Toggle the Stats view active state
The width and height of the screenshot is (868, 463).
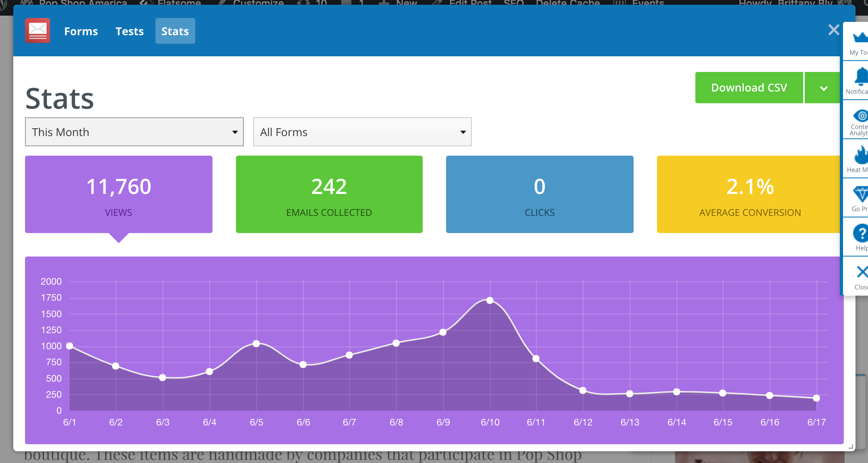(x=175, y=31)
